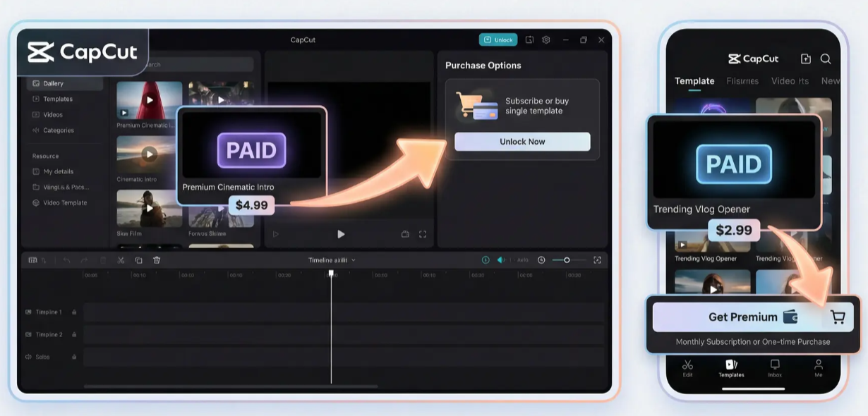
Task: Select the Premium Cinematic Intro PAID card
Action: pos(251,156)
